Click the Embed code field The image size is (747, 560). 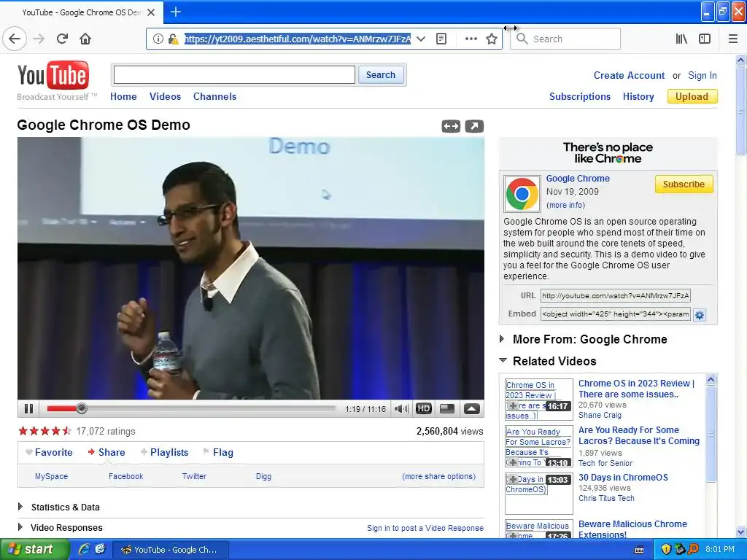click(x=616, y=314)
